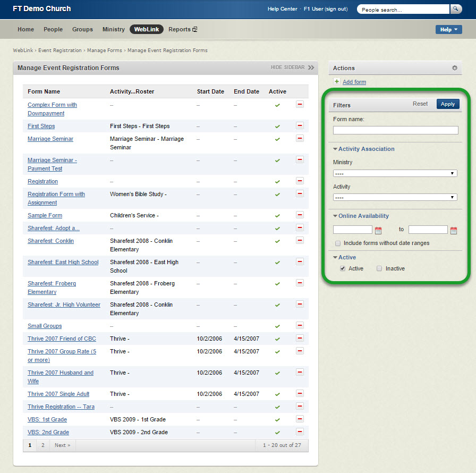This screenshot has height=473, width=476.
Task: Open the end date calendar picker icon
Action: coord(454,230)
